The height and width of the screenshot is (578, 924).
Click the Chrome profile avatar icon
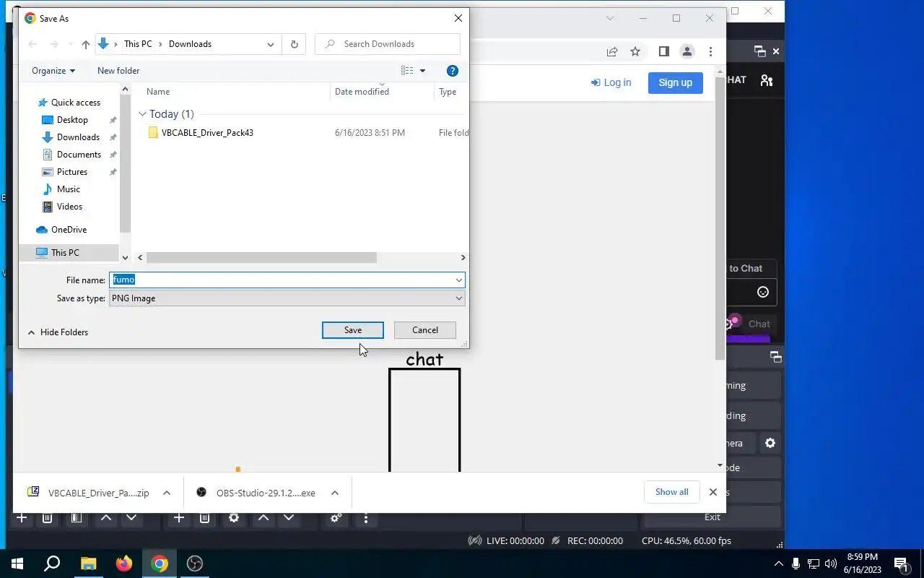(x=687, y=51)
